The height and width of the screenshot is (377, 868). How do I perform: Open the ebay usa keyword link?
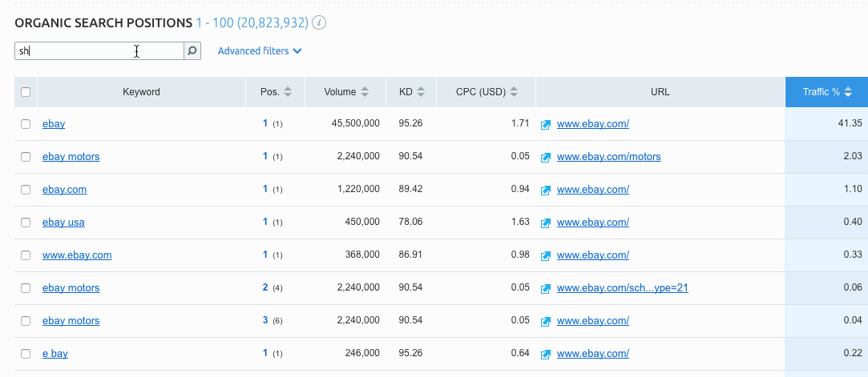63,223
